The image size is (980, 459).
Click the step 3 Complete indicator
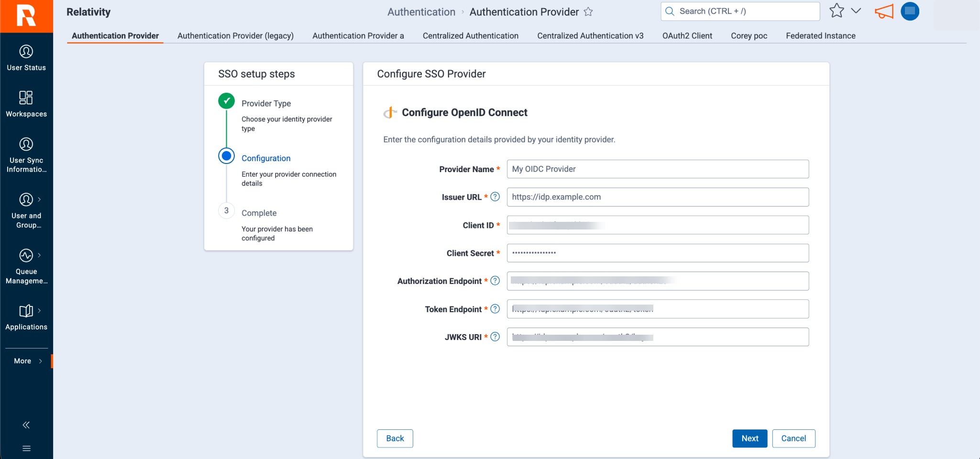226,210
